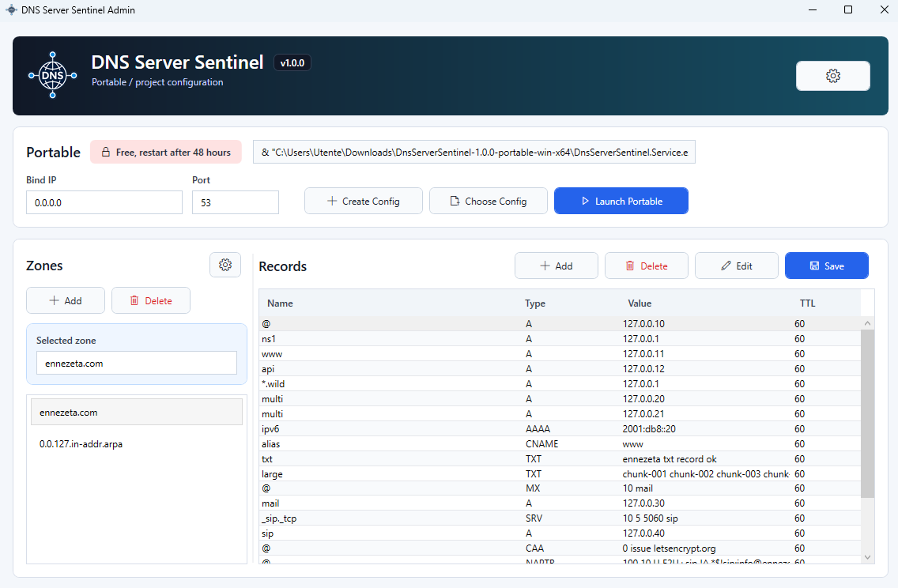Click the Free restart after 48 hours badge
The image size is (898, 588).
pyautogui.click(x=165, y=152)
